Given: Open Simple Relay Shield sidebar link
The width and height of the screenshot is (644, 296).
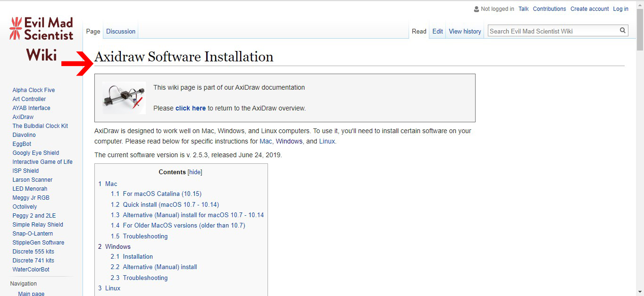Looking at the screenshot, I should coord(38,225).
